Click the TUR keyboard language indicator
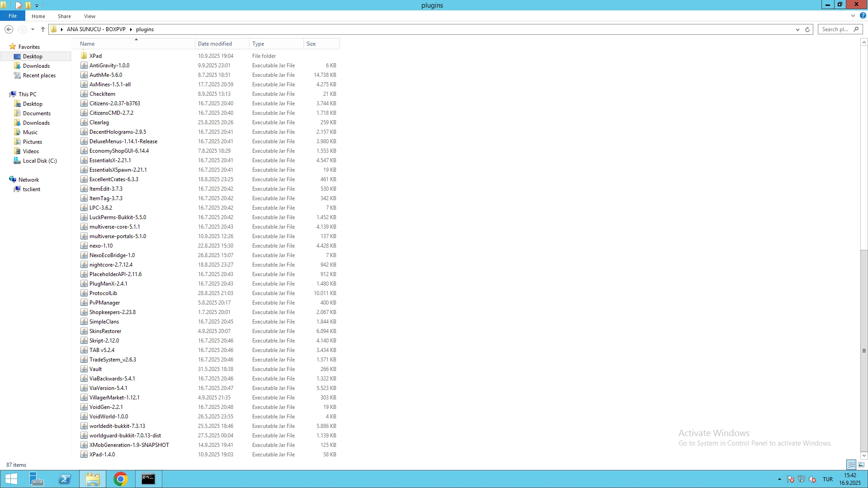This screenshot has width=868, height=488. tap(828, 479)
